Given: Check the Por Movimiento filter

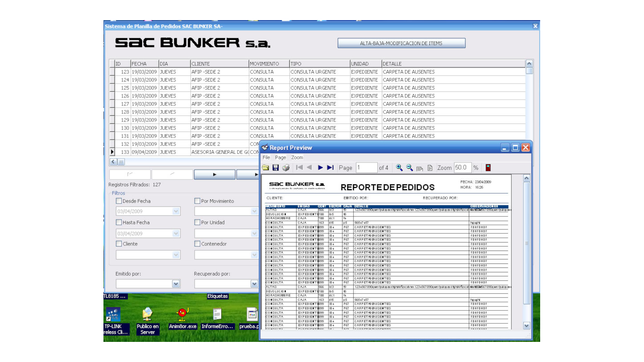Looking at the screenshot, I should point(197,201).
